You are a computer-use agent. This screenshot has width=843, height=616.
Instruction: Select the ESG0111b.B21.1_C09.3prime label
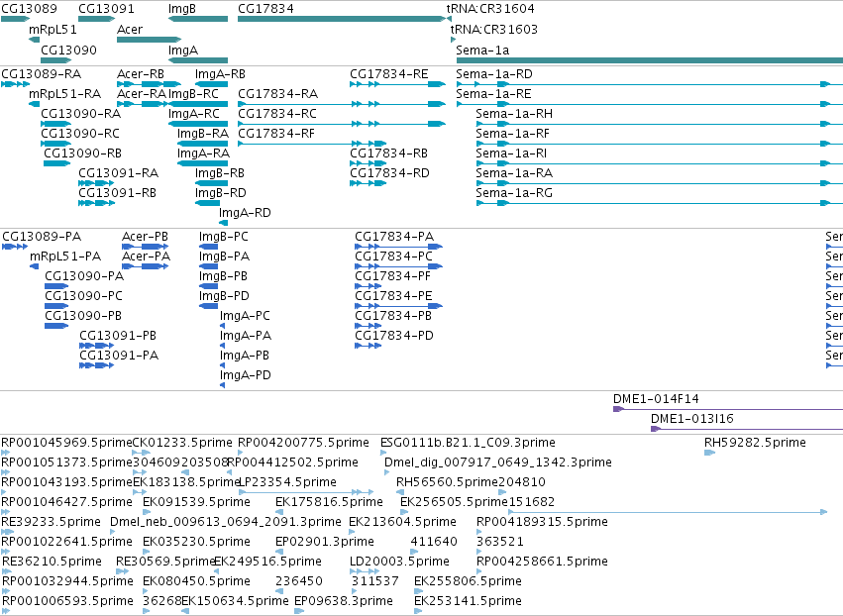[468, 443]
